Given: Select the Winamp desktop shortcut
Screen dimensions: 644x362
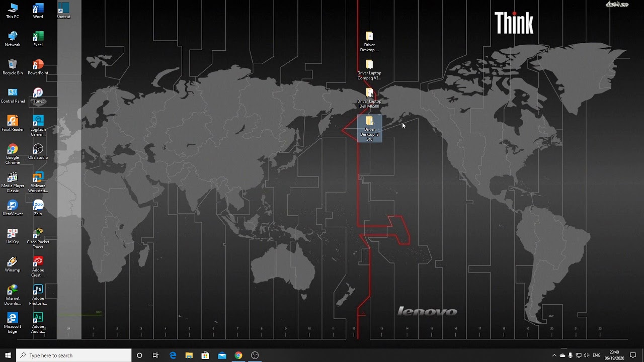Looking at the screenshot, I should [13, 264].
